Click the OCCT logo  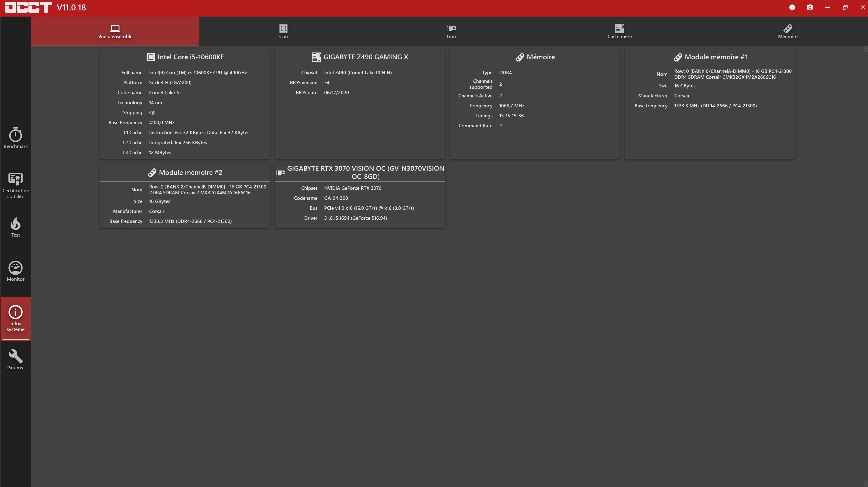[x=28, y=7]
